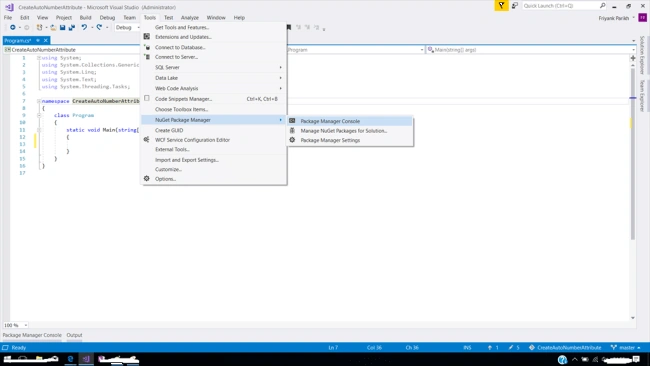Expand the Web Code Analysis submenu
The image size is (650, 366).
pos(213,88)
